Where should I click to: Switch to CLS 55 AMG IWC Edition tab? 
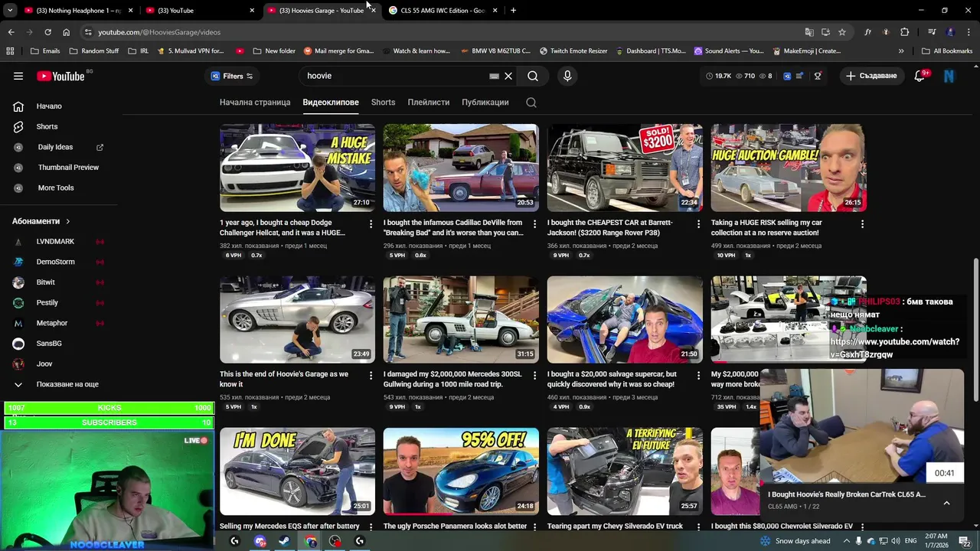(x=442, y=11)
